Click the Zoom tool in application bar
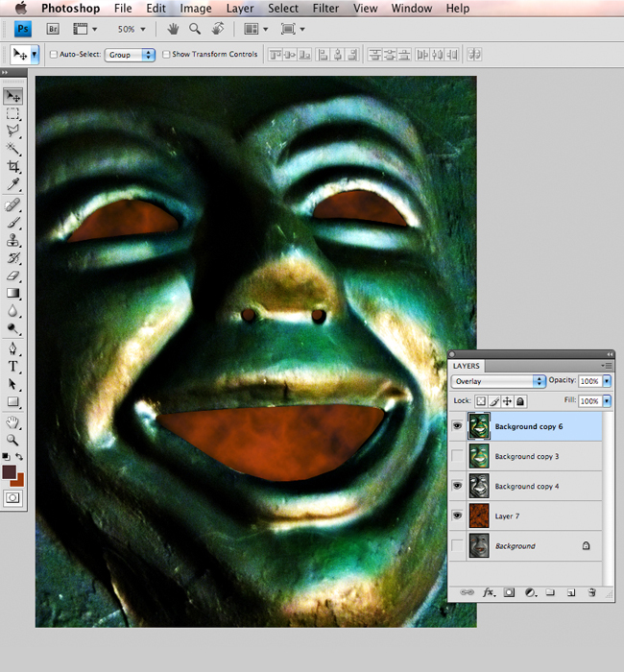 (195, 29)
